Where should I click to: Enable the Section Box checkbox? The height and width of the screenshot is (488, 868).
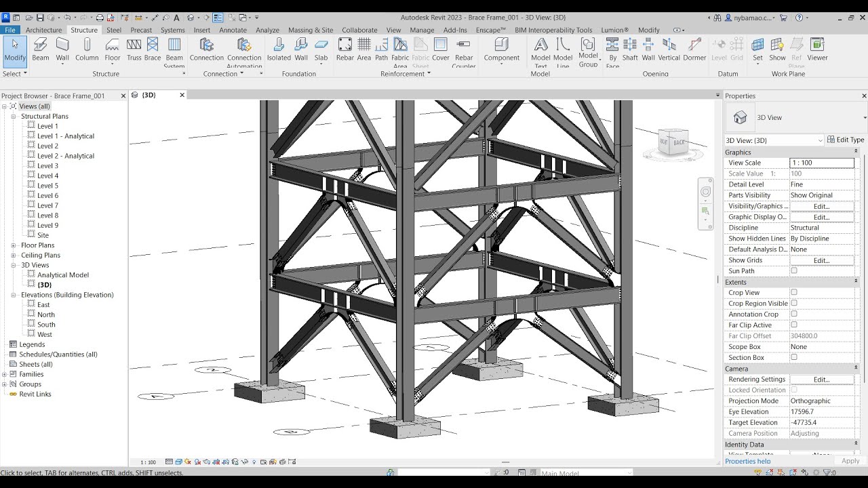tap(794, 357)
